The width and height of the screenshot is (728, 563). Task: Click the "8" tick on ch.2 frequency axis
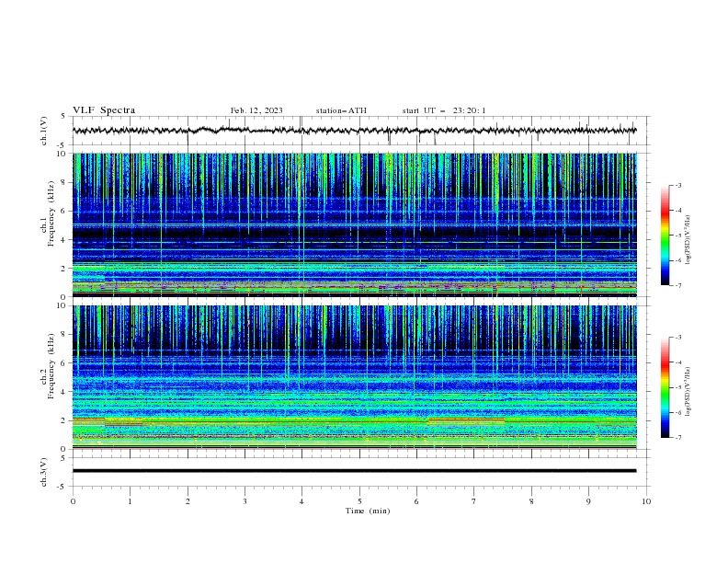64,335
